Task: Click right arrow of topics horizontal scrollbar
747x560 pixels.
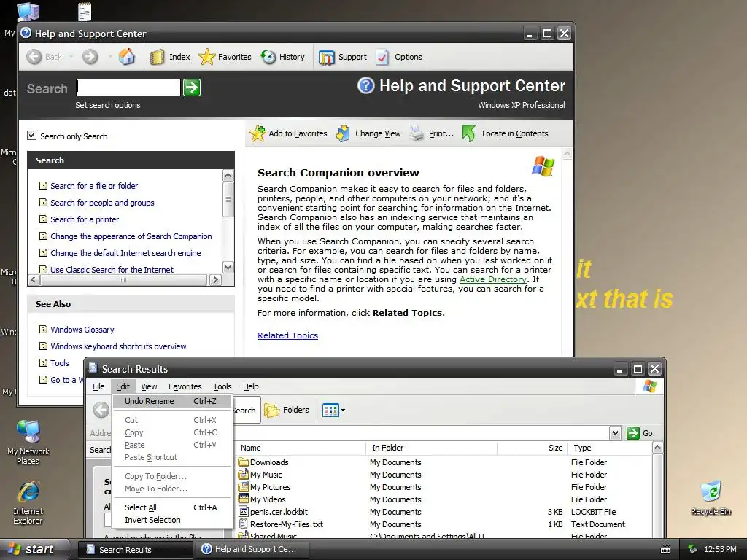Action: pyautogui.click(x=215, y=280)
